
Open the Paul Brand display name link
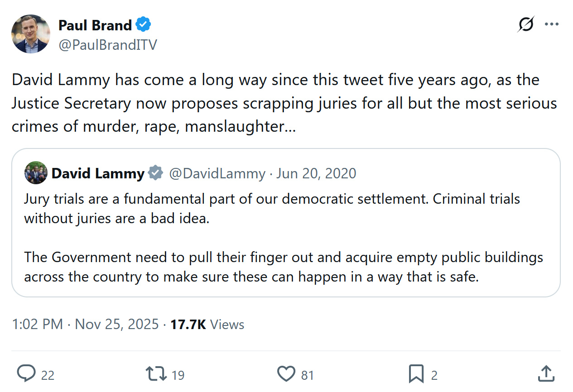point(95,25)
